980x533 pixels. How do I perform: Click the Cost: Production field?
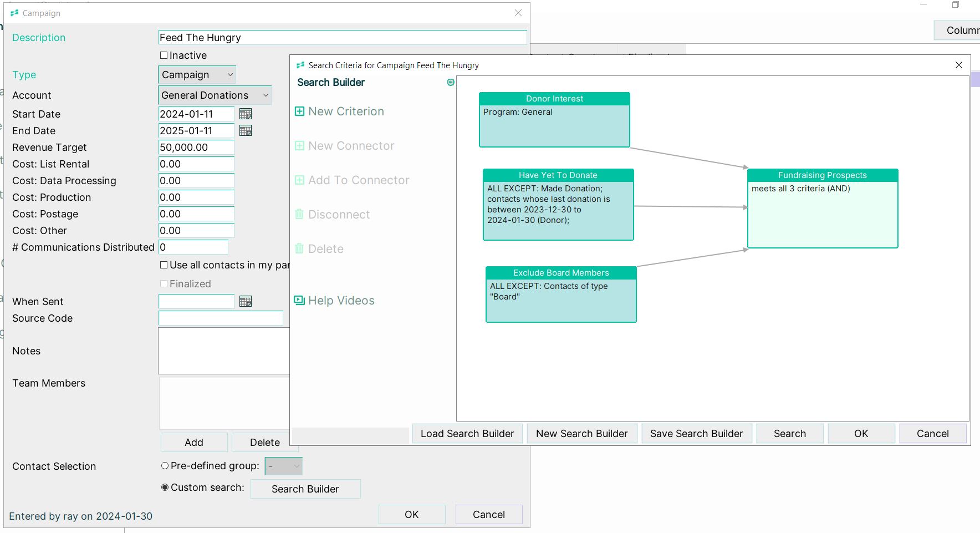click(x=196, y=197)
